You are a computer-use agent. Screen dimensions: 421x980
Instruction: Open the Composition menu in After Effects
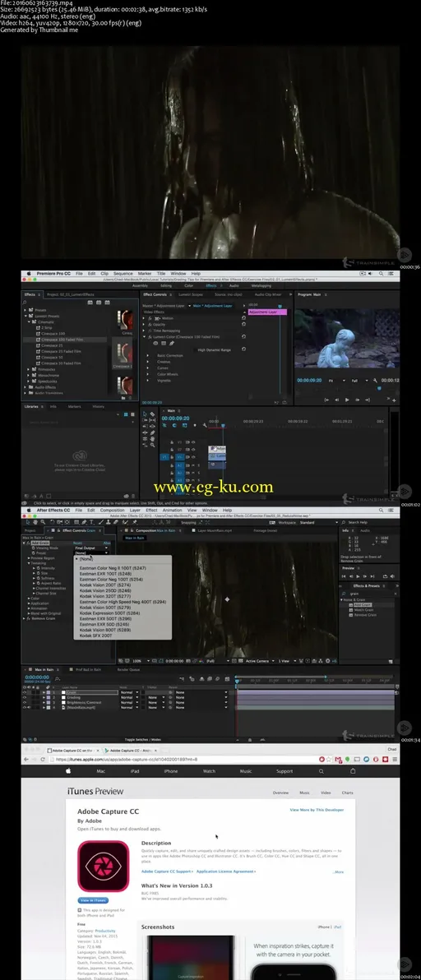[113, 510]
